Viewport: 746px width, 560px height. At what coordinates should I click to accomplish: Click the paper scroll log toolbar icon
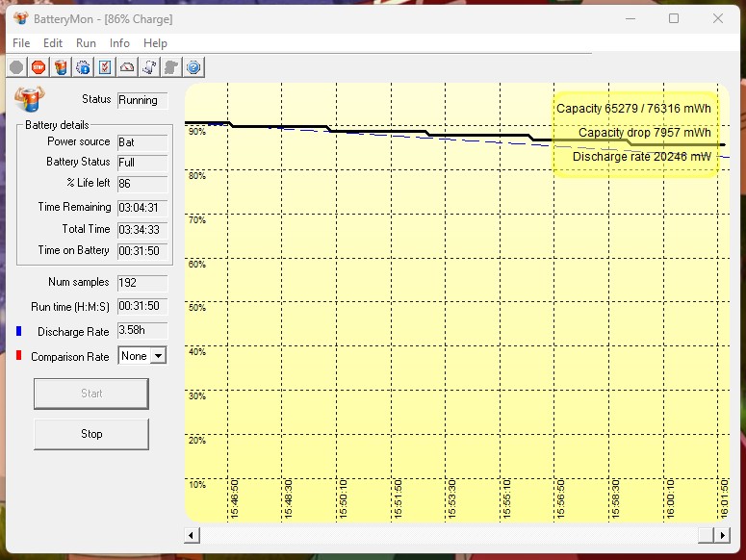point(149,67)
